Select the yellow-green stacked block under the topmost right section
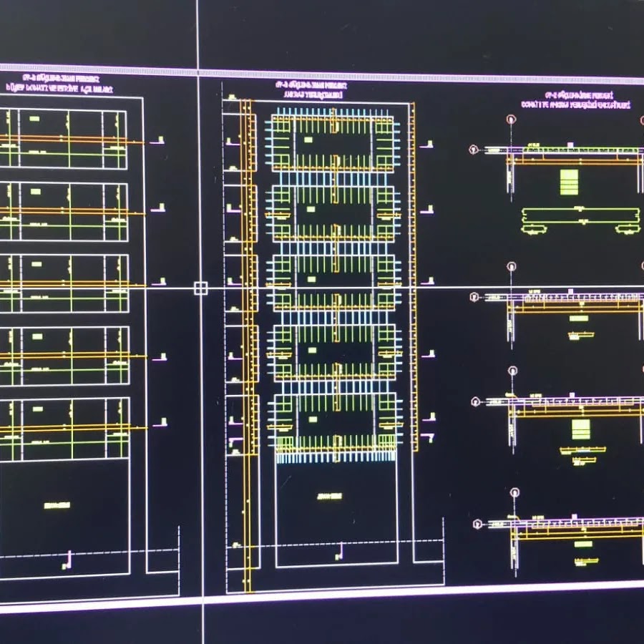The image size is (644, 644). (570, 182)
